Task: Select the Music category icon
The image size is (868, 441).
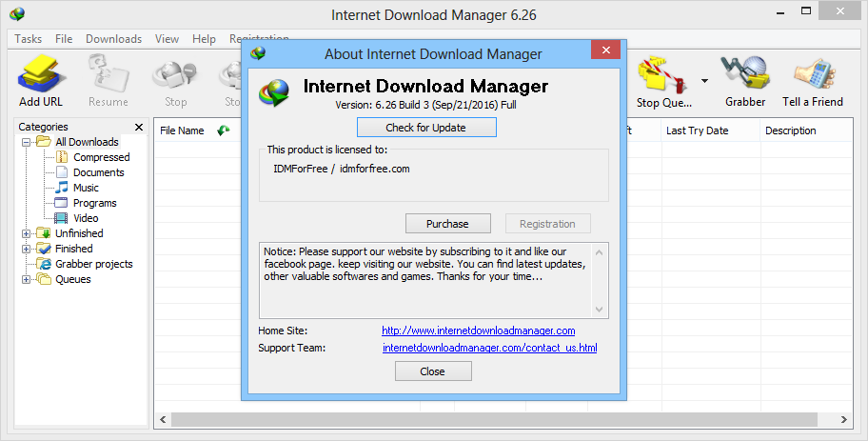Action: tap(62, 188)
